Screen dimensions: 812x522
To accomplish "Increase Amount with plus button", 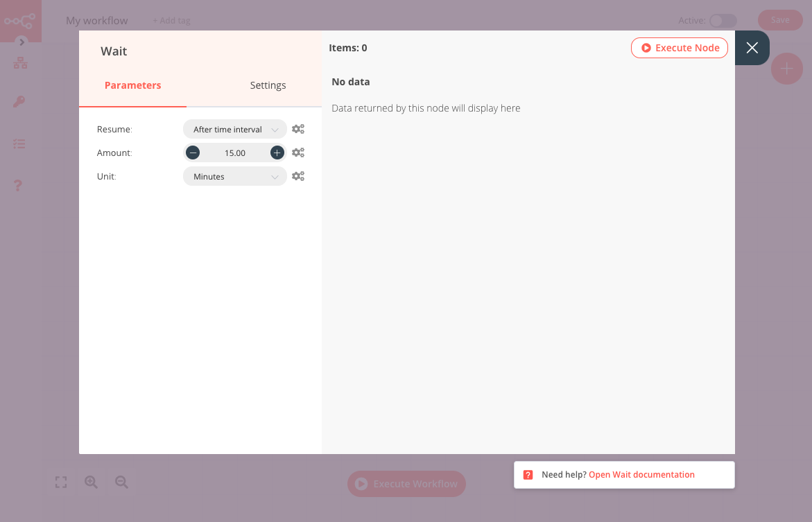I will 277,153.
